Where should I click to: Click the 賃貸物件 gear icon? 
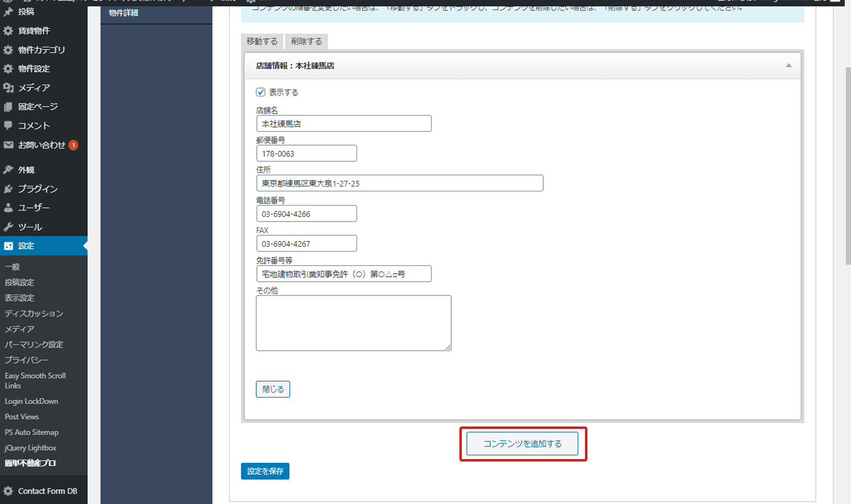[8, 31]
